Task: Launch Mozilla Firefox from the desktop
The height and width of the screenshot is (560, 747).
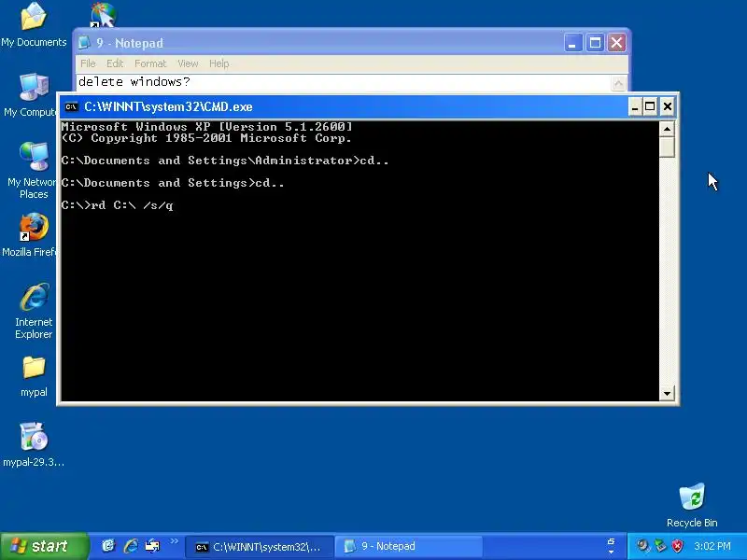Action: pos(32,234)
